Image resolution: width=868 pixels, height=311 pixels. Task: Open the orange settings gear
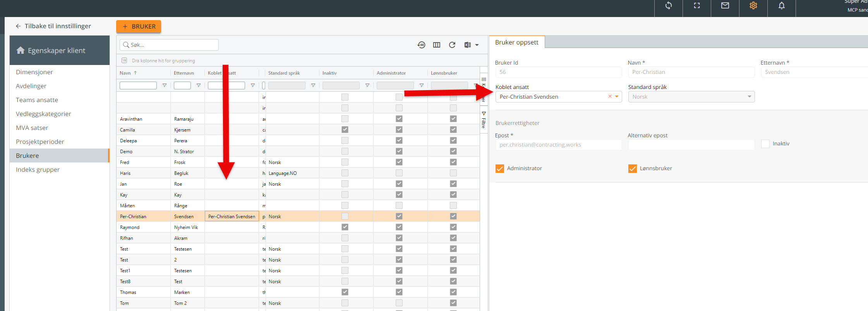[753, 5]
